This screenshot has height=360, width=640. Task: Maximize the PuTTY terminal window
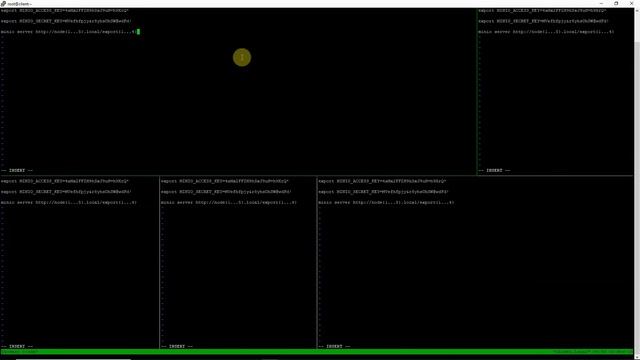pyautogui.click(x=616, y=3)
